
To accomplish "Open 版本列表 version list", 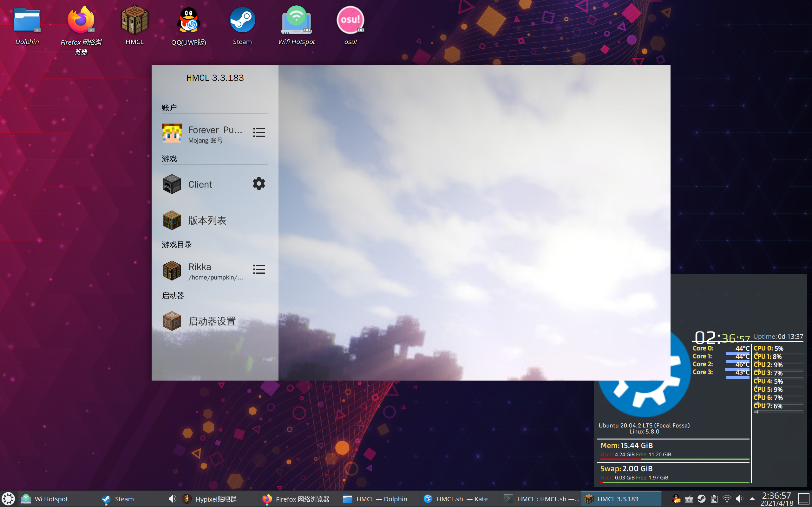I will click(207, 220).
